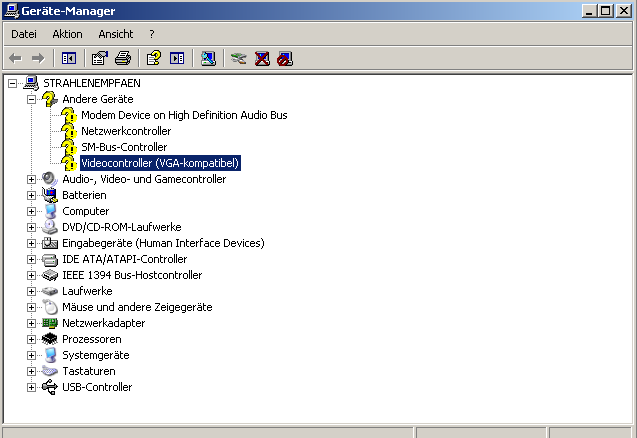Click the Eingabegeräte HID icon
This screenshot has width=637, height=438.
[x=50, y=243]
